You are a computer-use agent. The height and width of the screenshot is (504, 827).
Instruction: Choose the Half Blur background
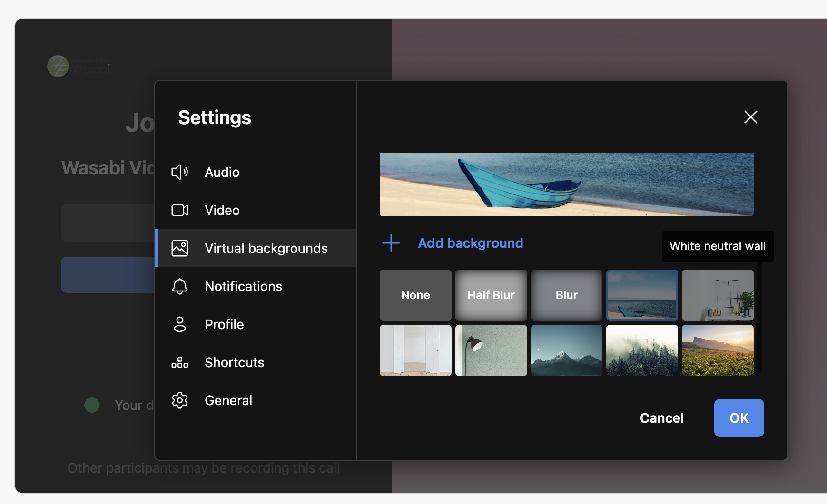(x=491, y=295)
